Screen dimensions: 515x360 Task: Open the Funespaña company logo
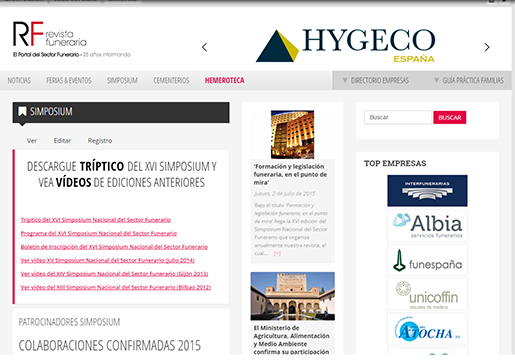point(427,260)
